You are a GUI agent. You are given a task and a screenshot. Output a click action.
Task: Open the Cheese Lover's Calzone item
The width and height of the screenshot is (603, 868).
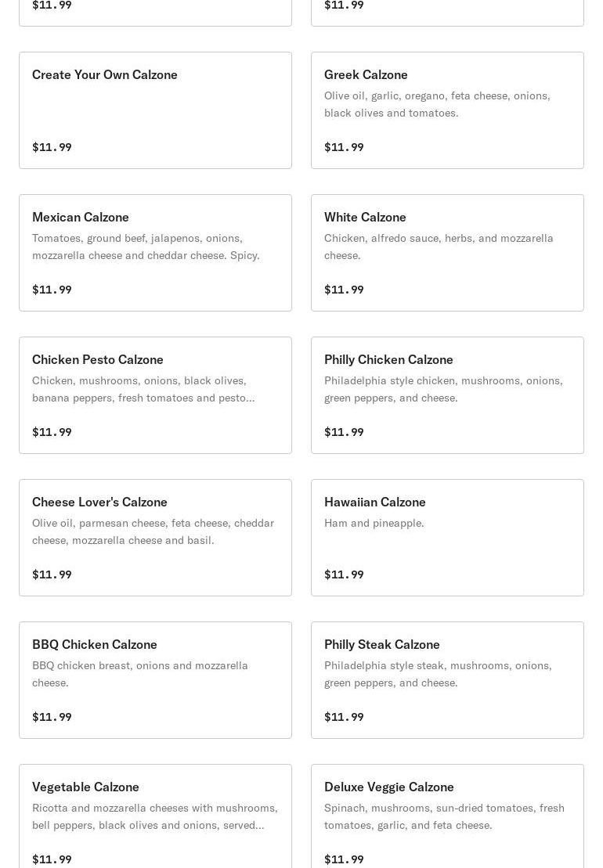tap(155, 538)
